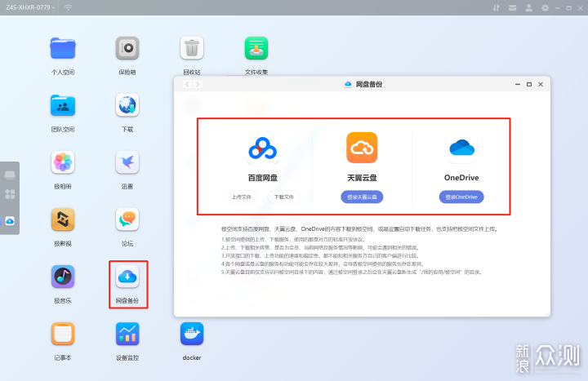Open the 论坛 forum icon
This screenshot has height=381, width=588.
tap(127, 219)
